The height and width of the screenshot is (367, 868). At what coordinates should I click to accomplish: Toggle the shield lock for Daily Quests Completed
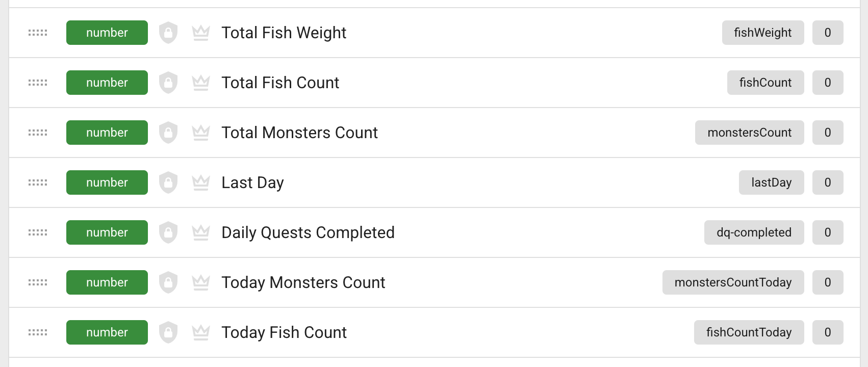(168, 232)
